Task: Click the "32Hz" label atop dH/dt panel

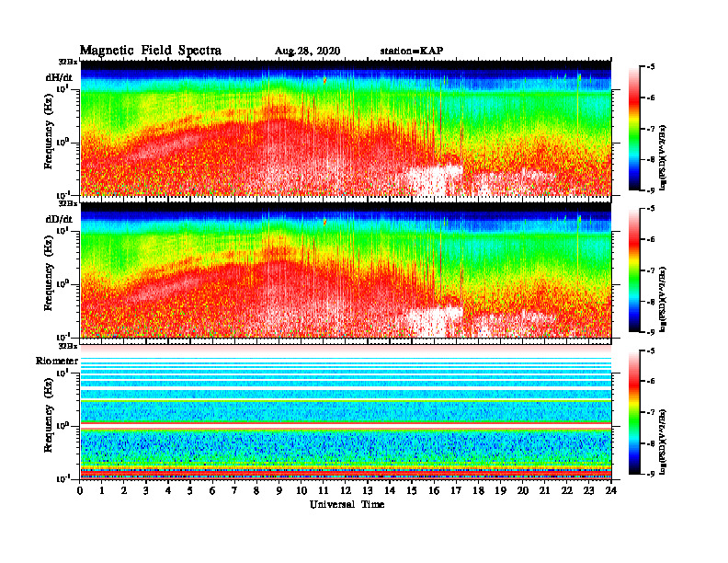Action: point(68,62)
